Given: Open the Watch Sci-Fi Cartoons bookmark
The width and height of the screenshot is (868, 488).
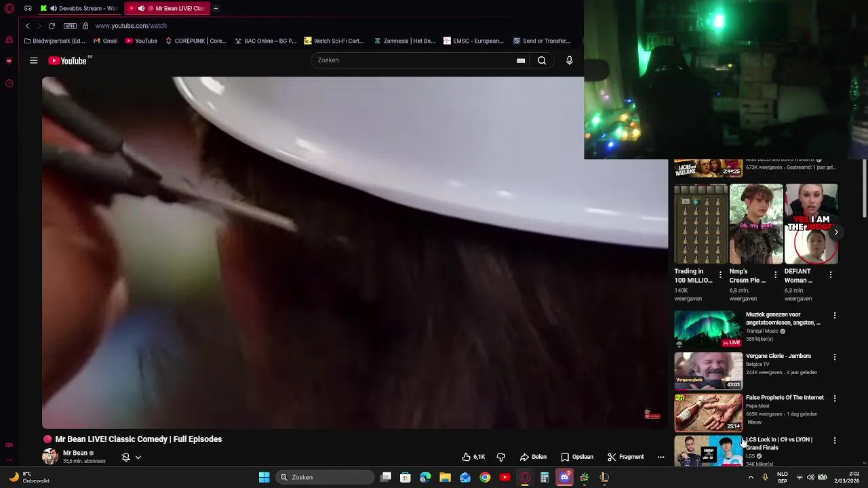Looking at the screenshot, I should [334, 41].
